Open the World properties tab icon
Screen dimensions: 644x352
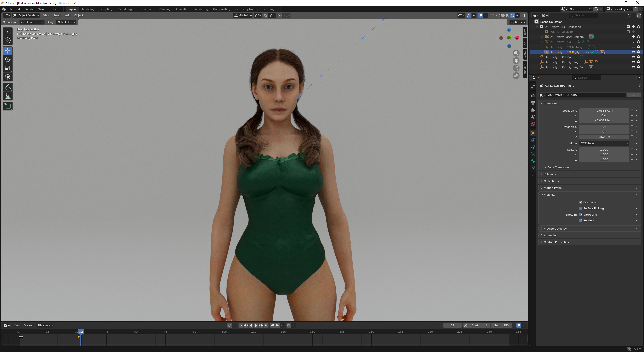[x=533, y=124]
